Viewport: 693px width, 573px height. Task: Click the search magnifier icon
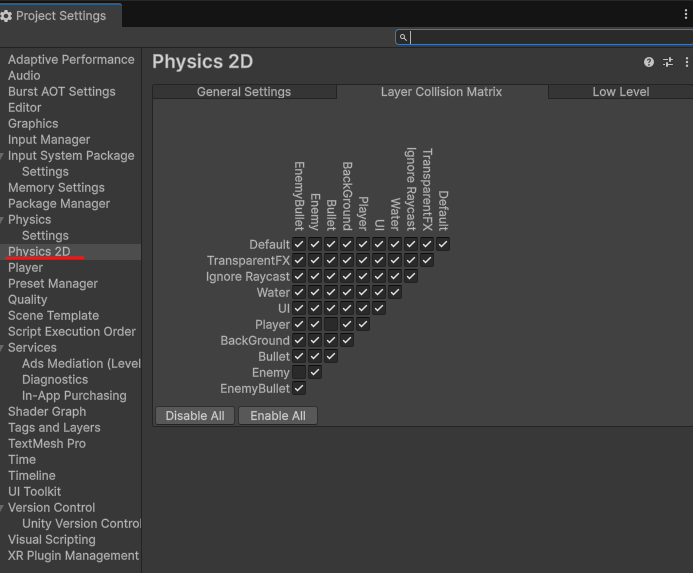tap(403, 38)
